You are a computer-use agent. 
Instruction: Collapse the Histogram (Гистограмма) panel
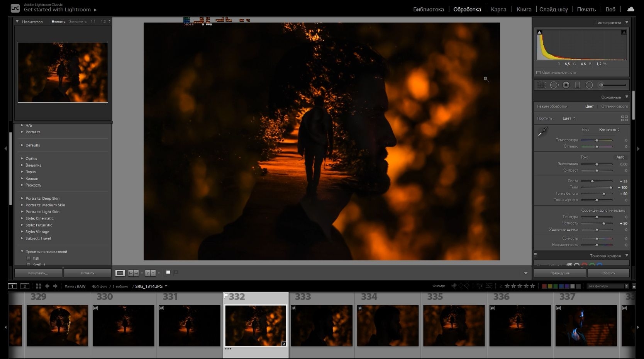[627, 22]
